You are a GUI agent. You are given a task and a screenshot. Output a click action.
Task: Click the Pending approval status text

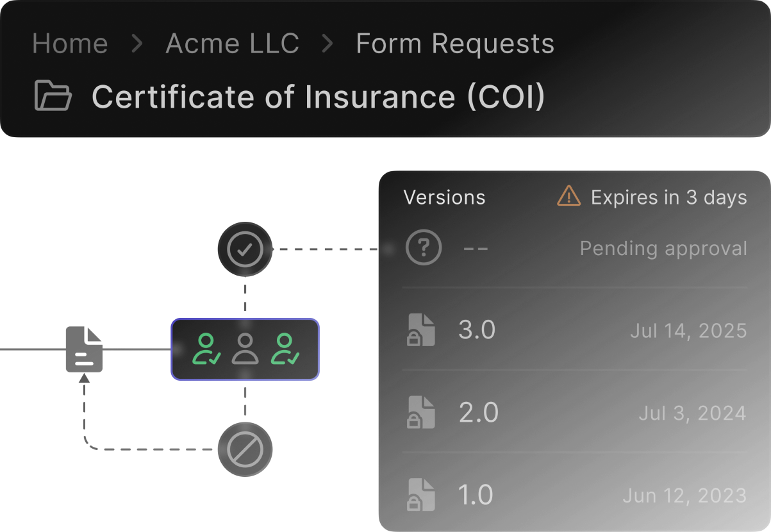pyautogui.click(x=663, y=248)
